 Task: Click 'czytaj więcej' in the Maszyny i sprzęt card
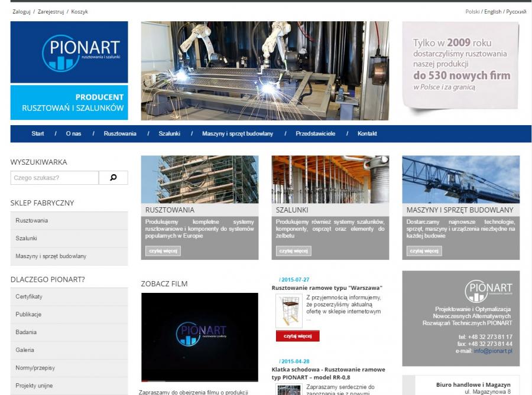click(424, 251)
